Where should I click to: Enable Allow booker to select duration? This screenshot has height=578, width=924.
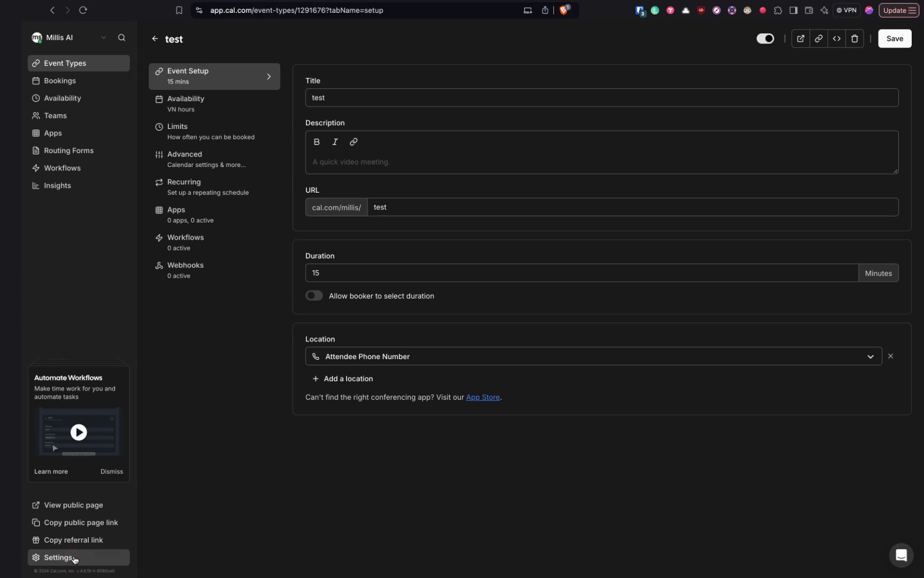[314, 295]
